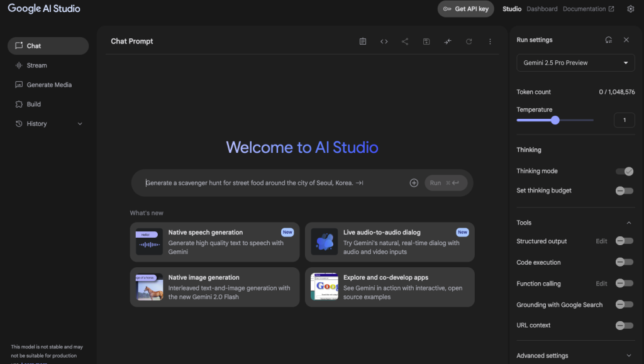Toggle Thinking mode switch
This screenshot has height=364, width=644.
[x=625, y=171]
